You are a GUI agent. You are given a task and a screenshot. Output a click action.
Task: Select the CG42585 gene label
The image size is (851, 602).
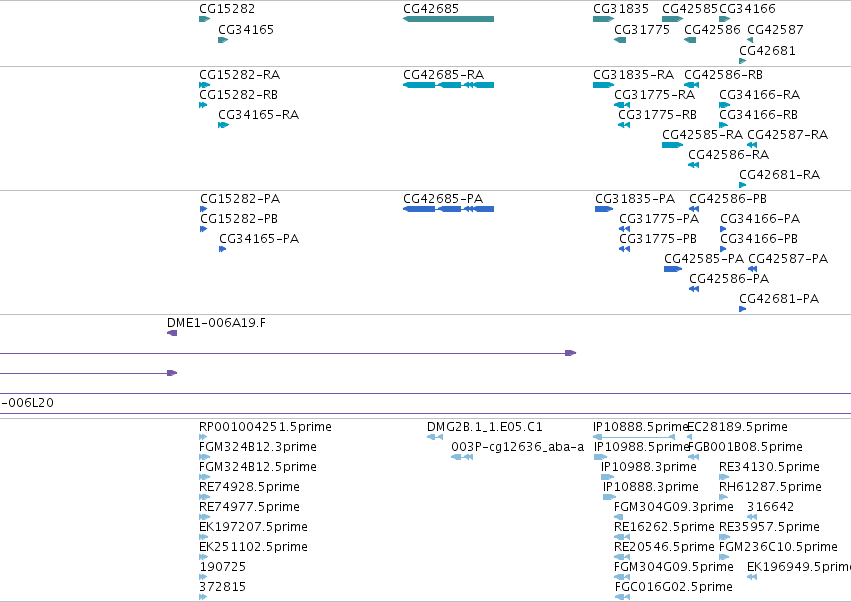(690, 9)
